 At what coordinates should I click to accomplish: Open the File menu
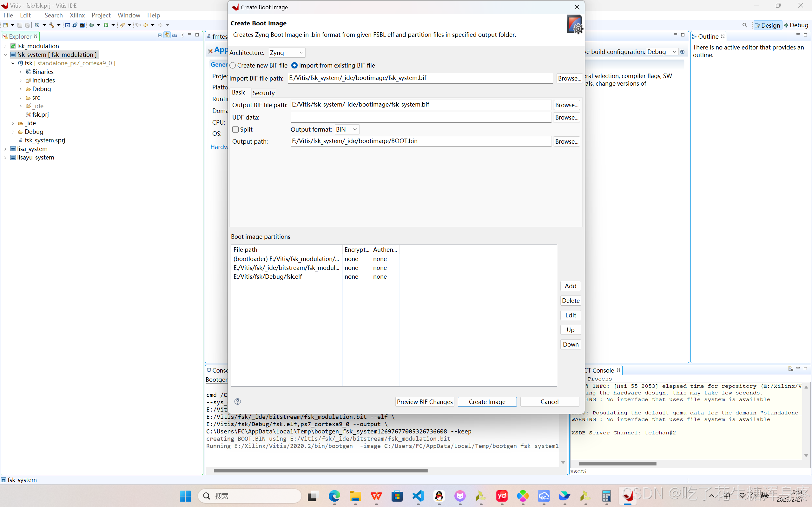8,15
